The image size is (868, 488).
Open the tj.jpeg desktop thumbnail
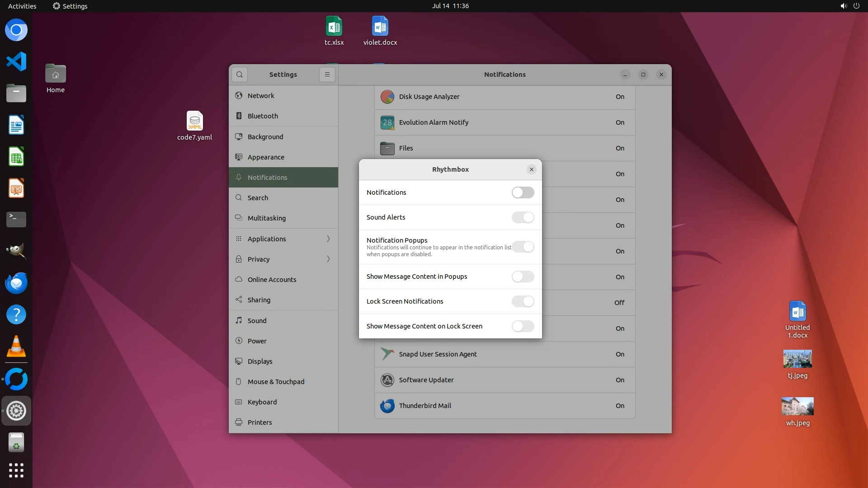pos(797,359)
